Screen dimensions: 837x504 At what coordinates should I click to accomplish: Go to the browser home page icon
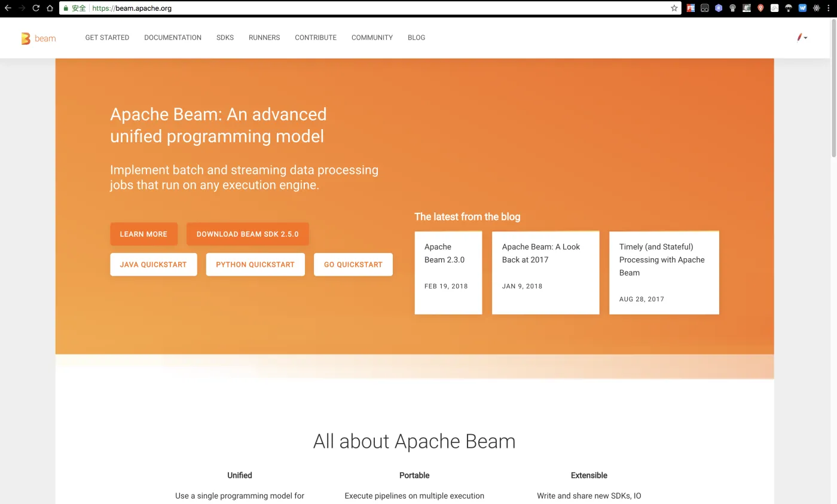coord(50,8)
